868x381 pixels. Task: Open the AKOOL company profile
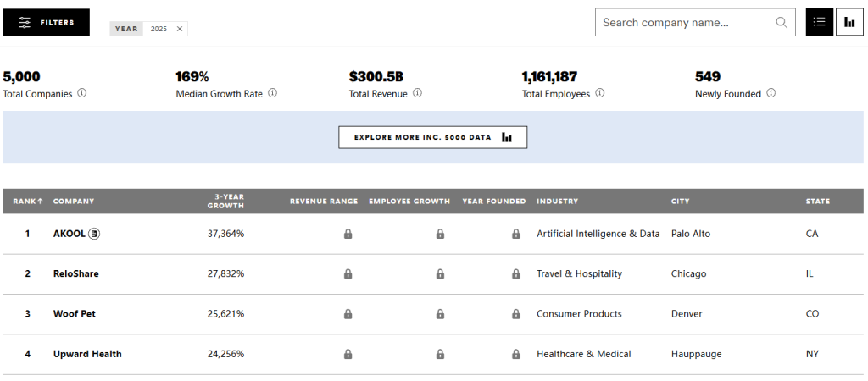coord(69,234)
